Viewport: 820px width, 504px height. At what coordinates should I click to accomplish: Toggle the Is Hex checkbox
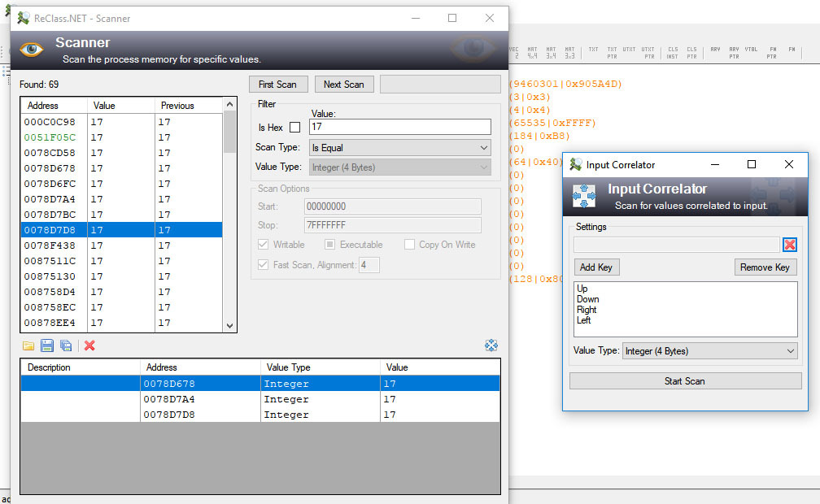(294, 128)
